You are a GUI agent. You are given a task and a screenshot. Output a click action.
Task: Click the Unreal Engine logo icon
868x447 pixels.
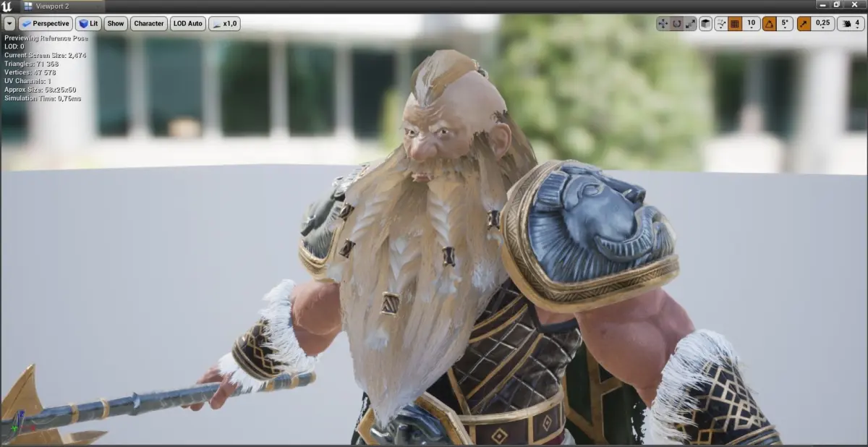7,7
